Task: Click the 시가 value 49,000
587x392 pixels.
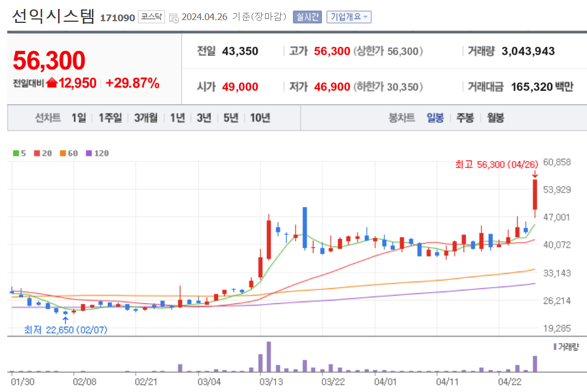Action: click(x=240, y=87)
